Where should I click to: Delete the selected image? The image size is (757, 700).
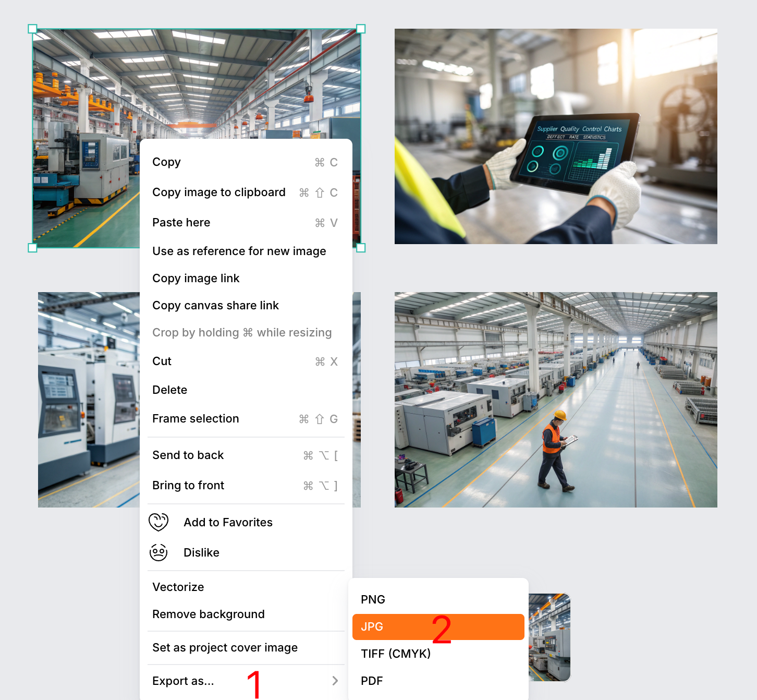click(169, 390)
